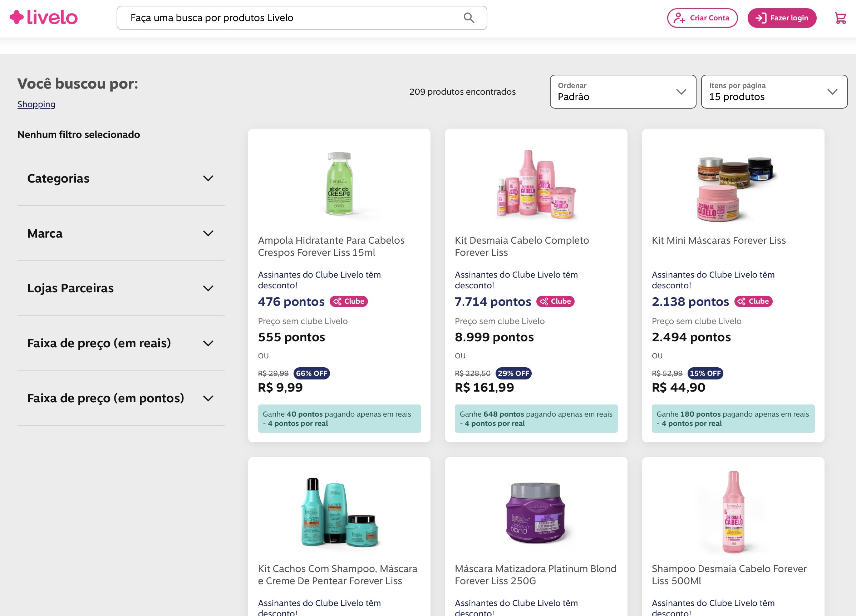Image resolution: width=856 pixels, height=616 pixels.
Task: Open the Kit Cachos product image
Action: tap(339, 512)
